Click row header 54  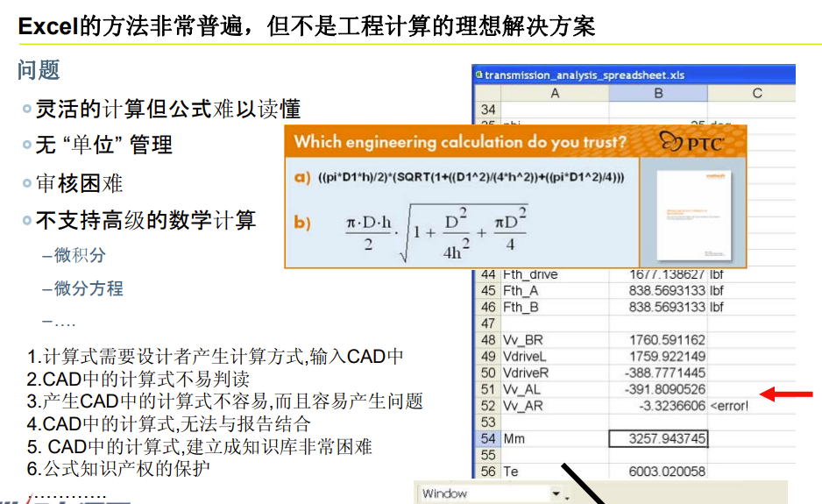pos(487,438)
